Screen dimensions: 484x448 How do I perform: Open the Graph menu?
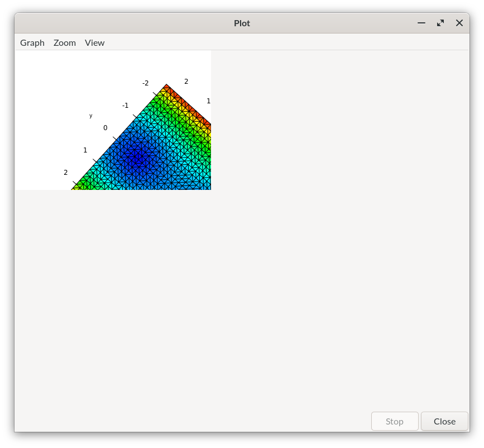point(32,42)
